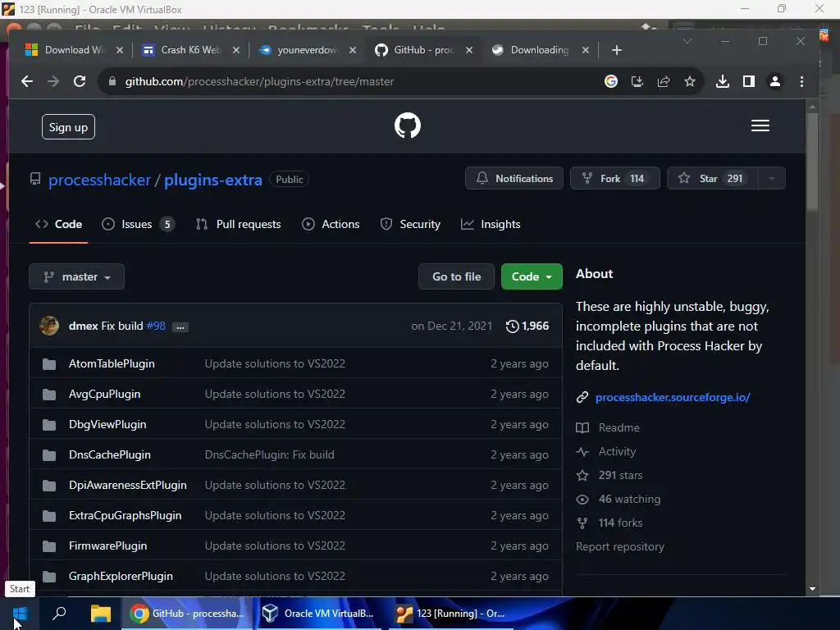Click the AtomTablePlugin folder icon
The width and height of the screenshot is (840, 630).
pos(49,364)
